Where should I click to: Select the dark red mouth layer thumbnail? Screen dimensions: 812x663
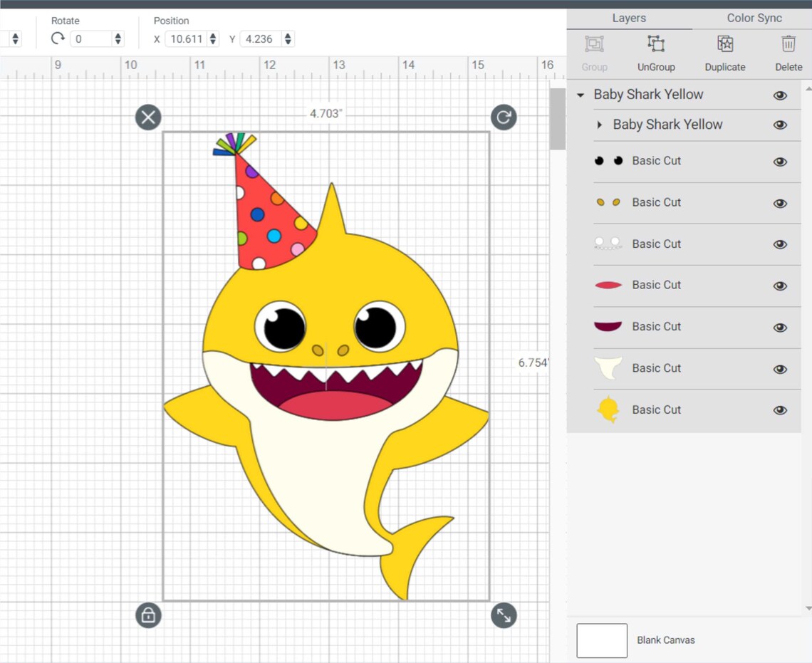coord(608,326)
